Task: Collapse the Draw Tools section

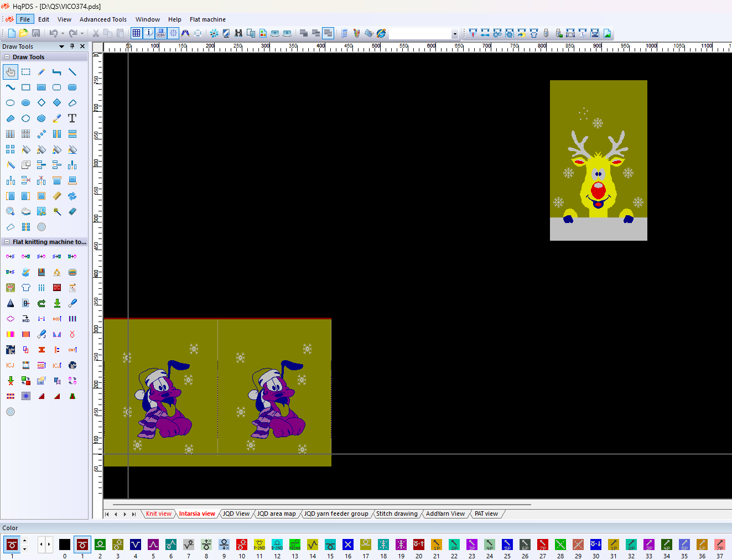Action: click(x=7, y=57)
